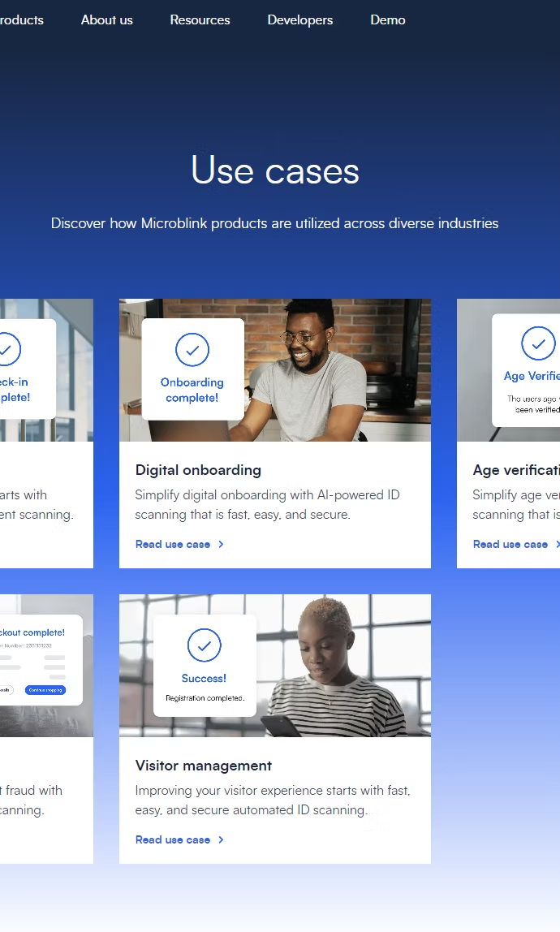
Task: Click the Digital onboarding card title
Action: [198, 470]
